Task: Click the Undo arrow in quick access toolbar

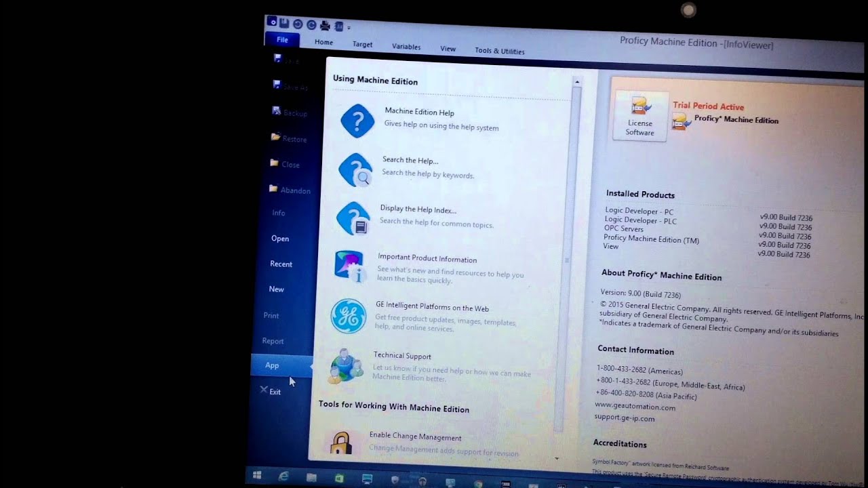Action: point(298,24)
